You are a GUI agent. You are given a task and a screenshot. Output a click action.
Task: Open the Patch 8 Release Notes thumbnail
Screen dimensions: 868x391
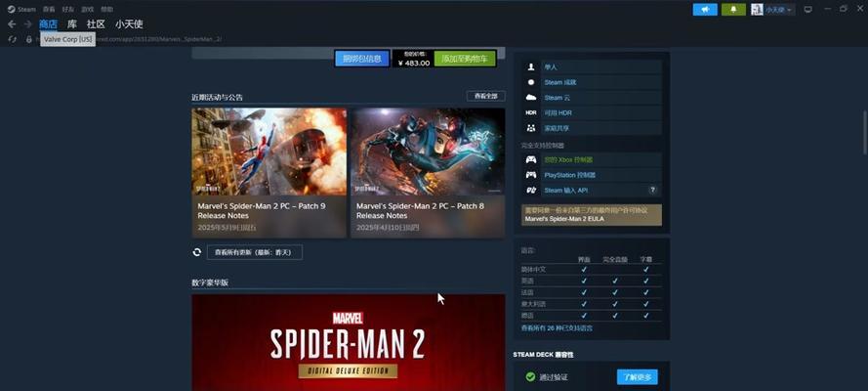[428, 152]
